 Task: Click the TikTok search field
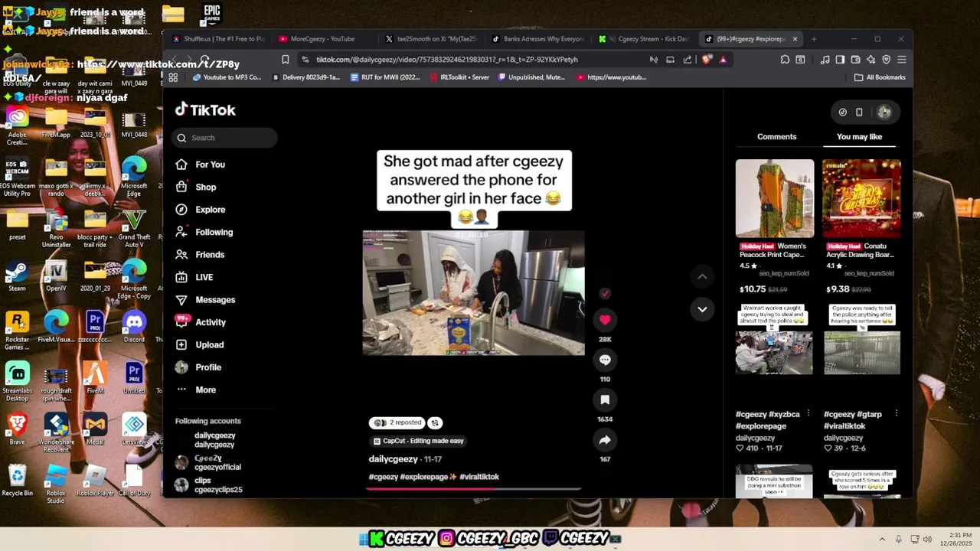225,138
